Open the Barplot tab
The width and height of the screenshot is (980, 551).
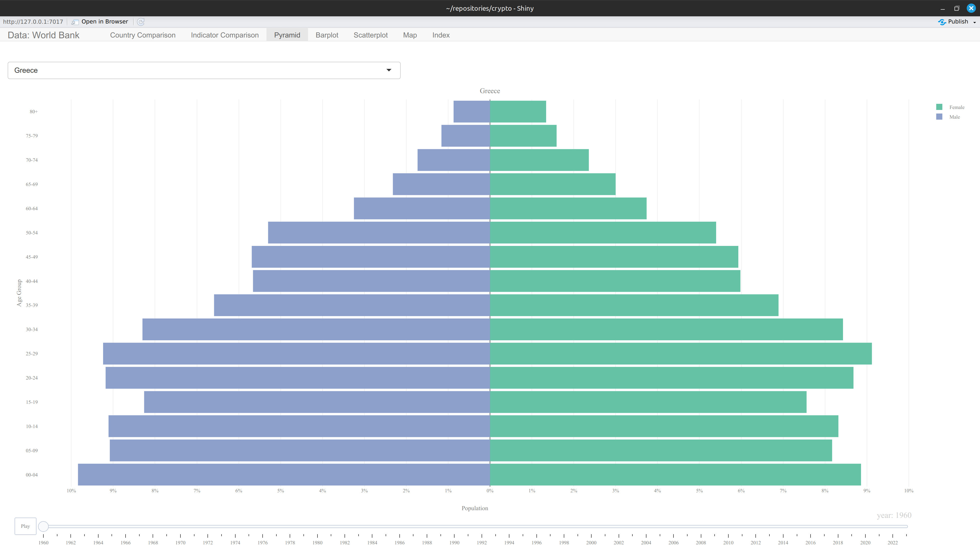pos(327,35)
